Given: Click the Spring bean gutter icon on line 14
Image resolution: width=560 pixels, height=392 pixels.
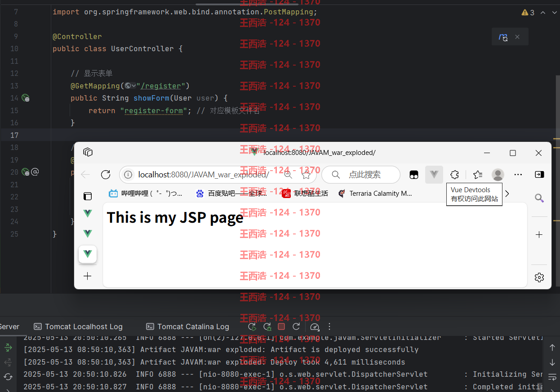Looking at the screenshot, I should [x=26, y=98].
